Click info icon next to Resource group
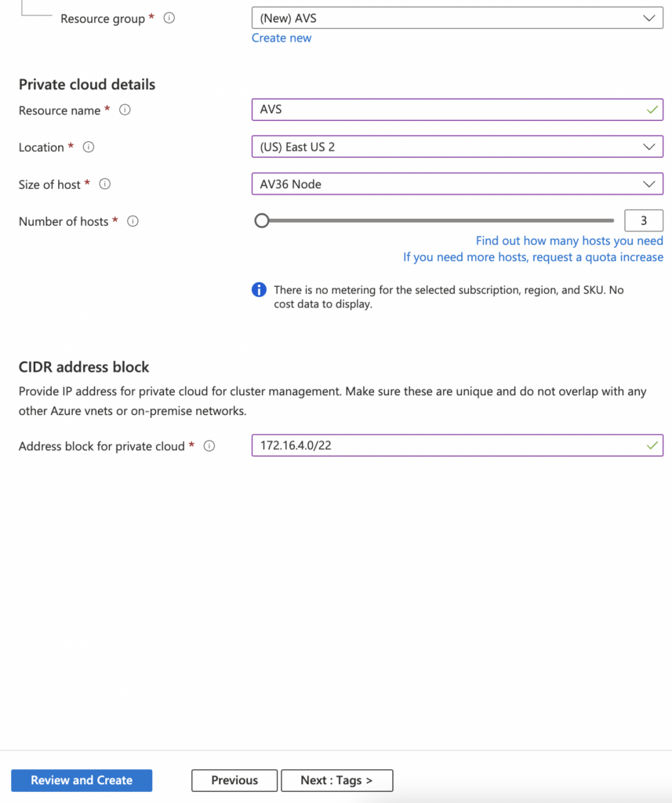This screenshot has height=803, width=672. (169, 18)
